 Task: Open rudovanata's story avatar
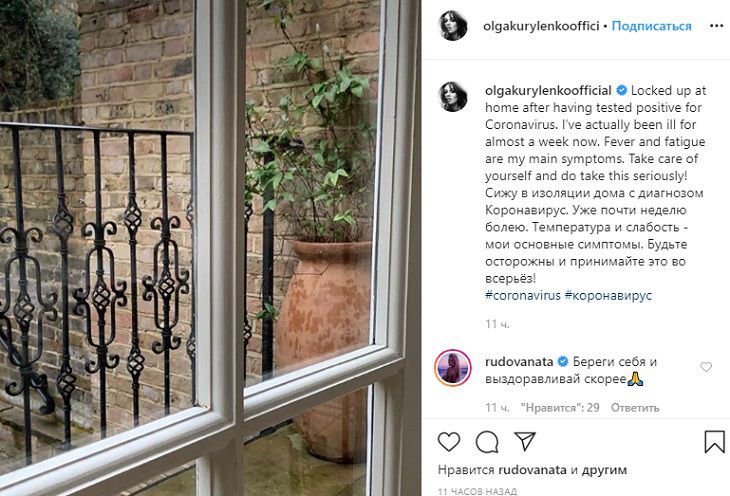click(x=453, y=368)
